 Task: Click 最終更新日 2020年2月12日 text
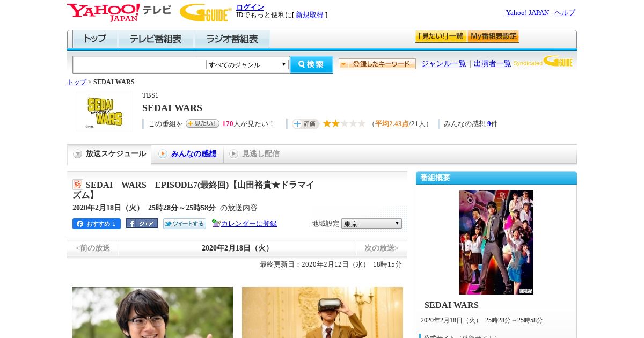(331, 264)
